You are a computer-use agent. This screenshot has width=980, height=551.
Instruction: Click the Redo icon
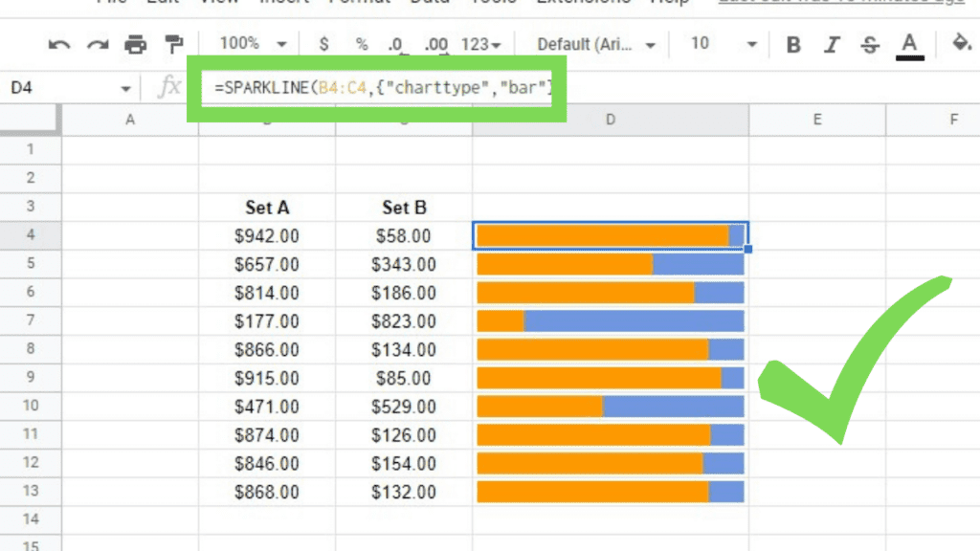click(96, 44)
